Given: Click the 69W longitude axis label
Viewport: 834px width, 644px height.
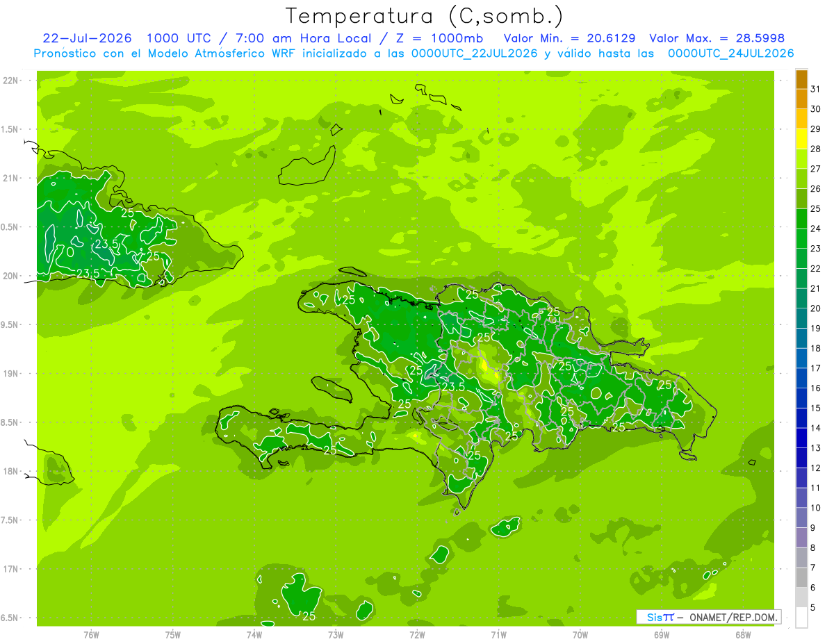Looking at the screenshot, I should click(x=662, y=635).
